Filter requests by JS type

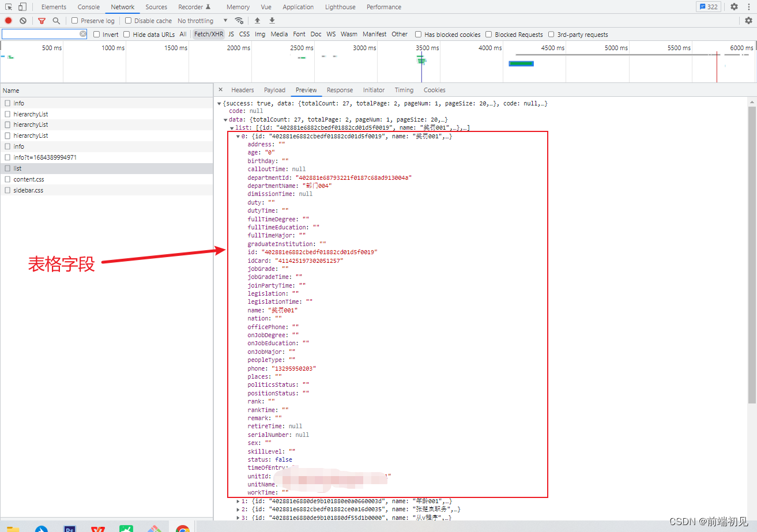231,35
